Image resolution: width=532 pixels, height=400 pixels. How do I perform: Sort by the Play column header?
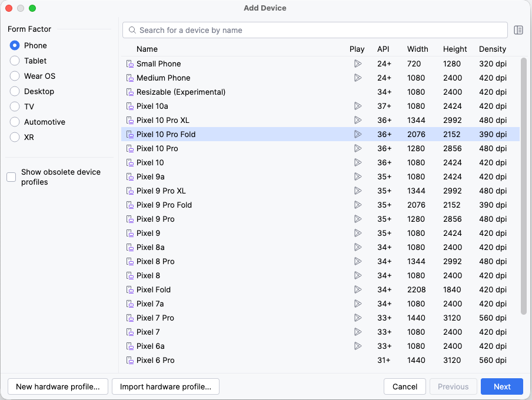pos(357,49)
